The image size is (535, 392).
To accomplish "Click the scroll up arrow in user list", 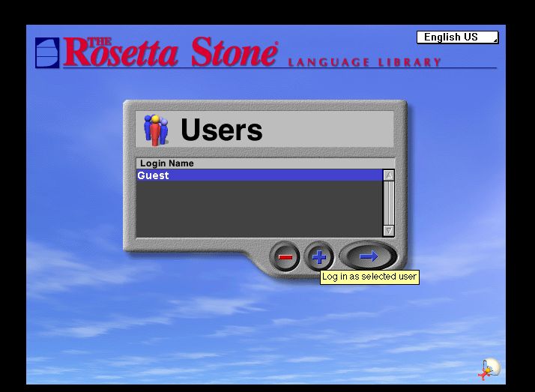I will pos(388,175).
